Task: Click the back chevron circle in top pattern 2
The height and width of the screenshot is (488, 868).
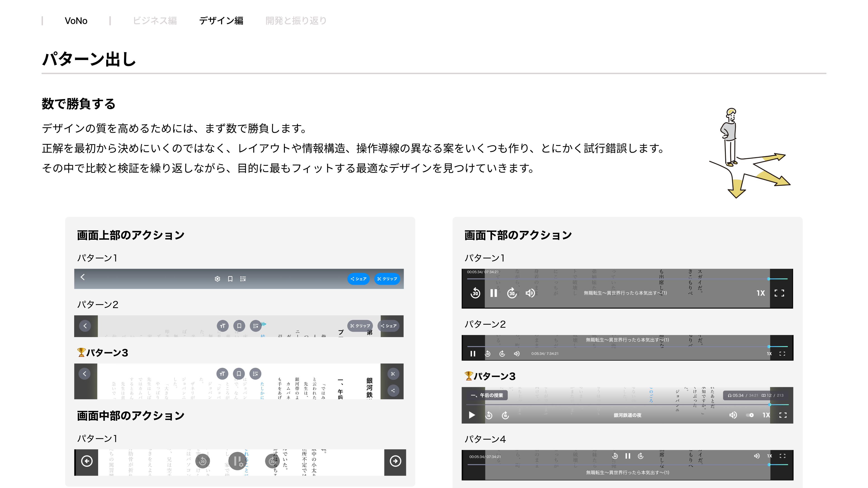Action: click(85, 326)
